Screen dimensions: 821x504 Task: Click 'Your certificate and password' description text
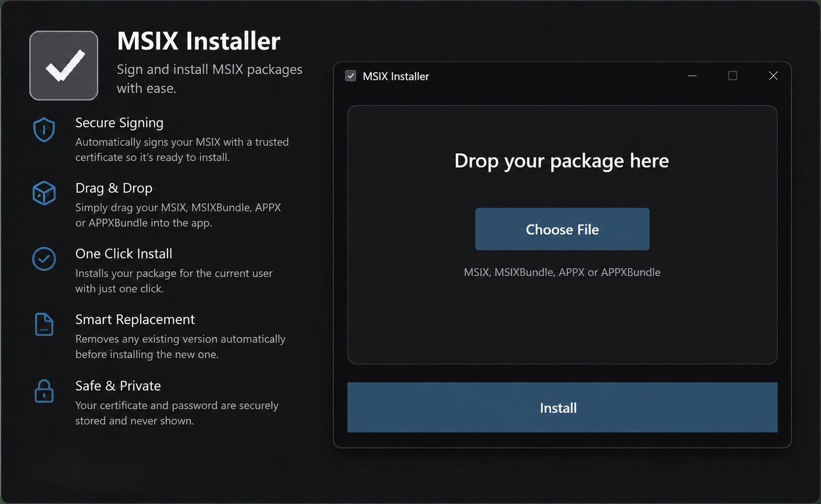[x=177, y=413]
